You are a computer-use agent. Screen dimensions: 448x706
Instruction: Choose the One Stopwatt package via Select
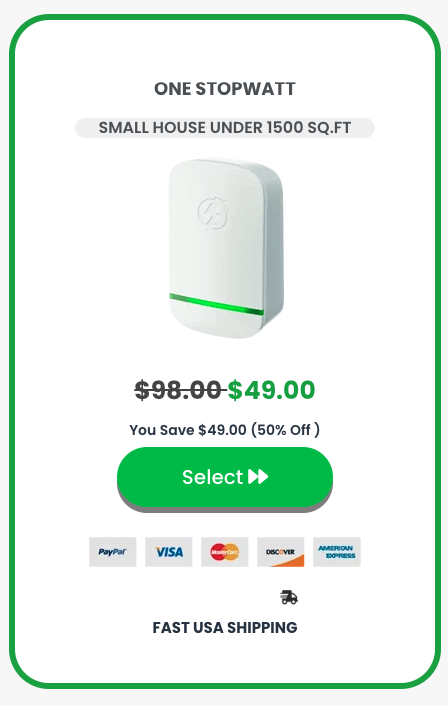coord(225,477)
